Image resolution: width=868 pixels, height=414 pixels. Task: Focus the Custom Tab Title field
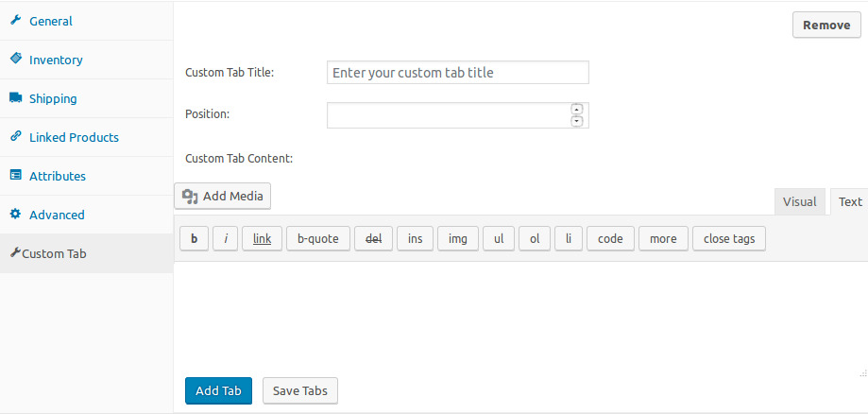point(458,73)
